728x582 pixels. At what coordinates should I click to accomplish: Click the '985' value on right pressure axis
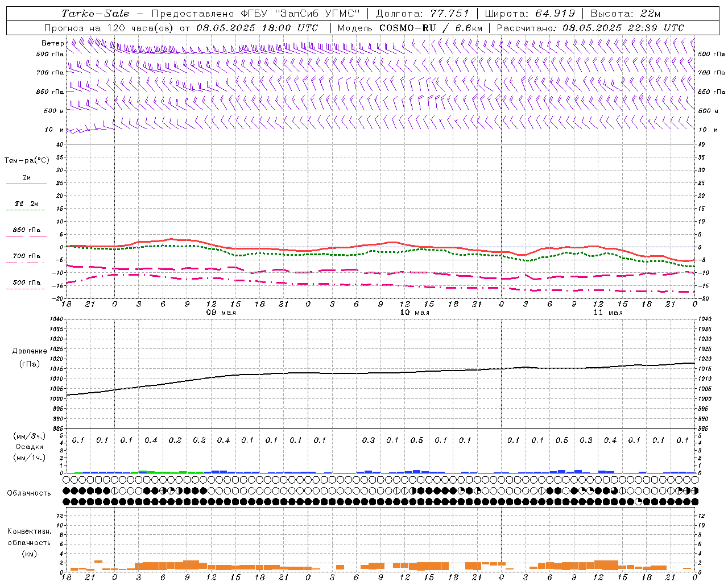pos(704,429)
